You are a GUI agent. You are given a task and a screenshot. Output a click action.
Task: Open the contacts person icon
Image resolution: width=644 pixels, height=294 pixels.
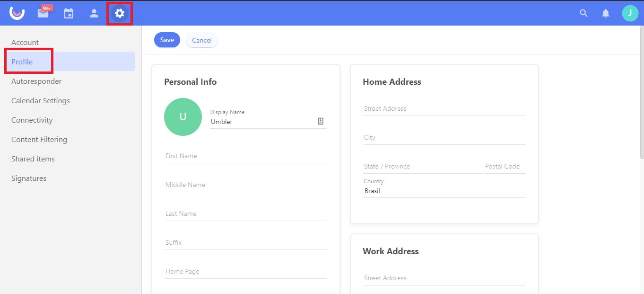94,13
